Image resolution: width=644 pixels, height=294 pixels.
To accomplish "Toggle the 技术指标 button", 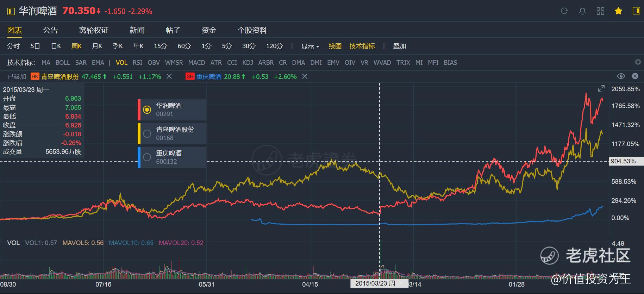I will pos(362,46).
